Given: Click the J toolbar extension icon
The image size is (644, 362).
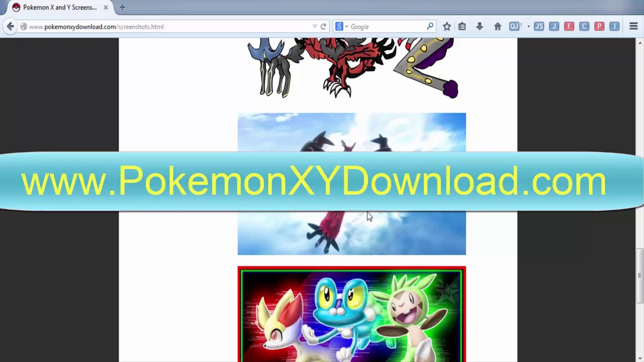Looking at the screenshot, I should click(x=554, y=26).
